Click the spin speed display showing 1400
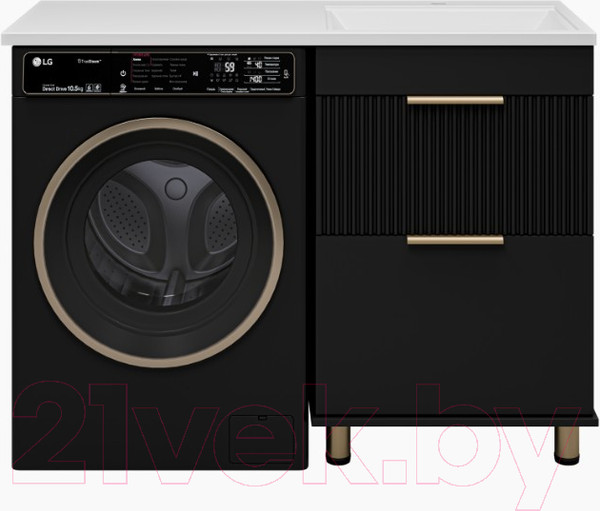Screen dimensions: 600x511 tap(255, 78)
